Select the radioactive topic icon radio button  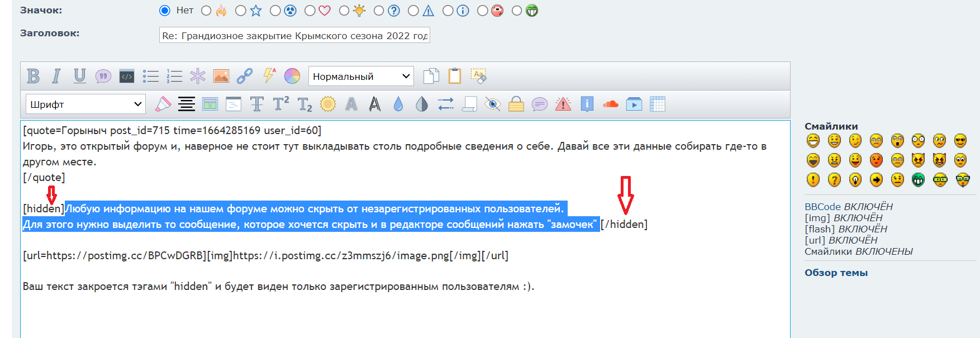[x=275, y=11]
